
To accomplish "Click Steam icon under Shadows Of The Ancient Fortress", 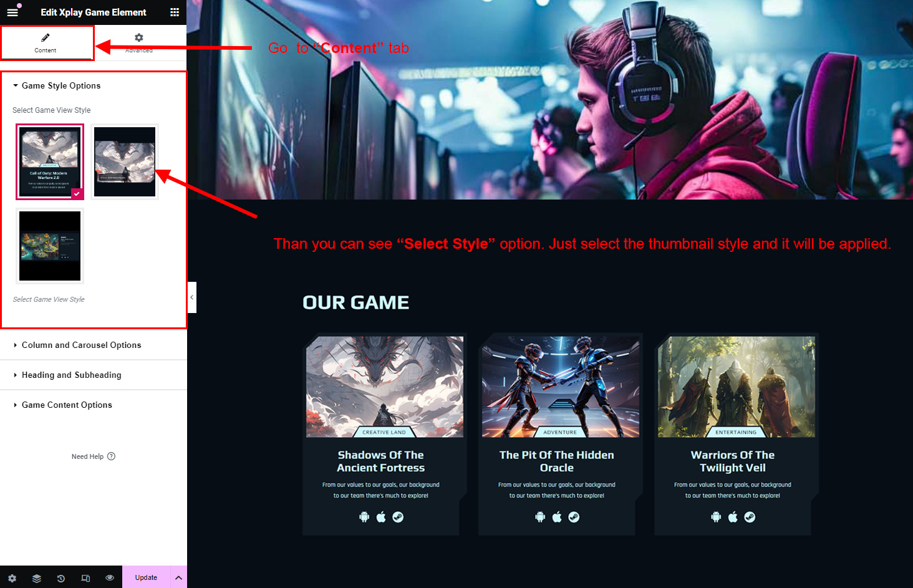I will 398,517.
